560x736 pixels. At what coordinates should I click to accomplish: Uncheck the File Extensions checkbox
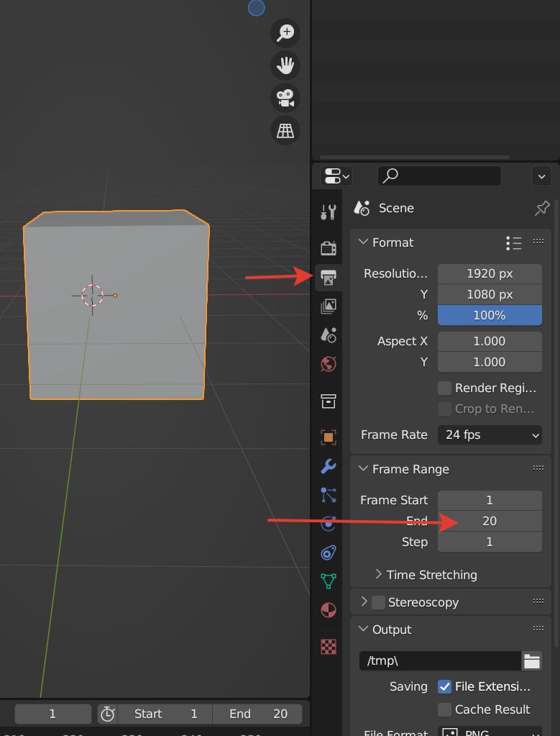pos(444,686)
